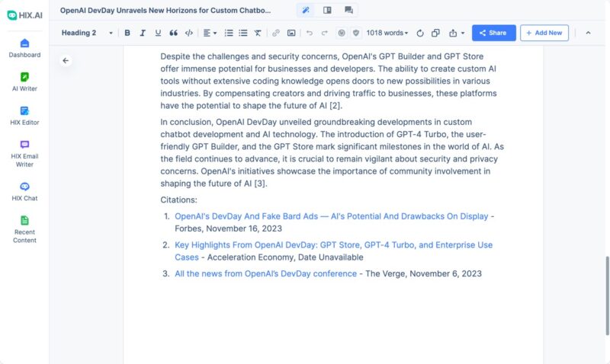Open AI Writer in the sidebar
This screenshot has width=610, height=364.
[24, 82]
